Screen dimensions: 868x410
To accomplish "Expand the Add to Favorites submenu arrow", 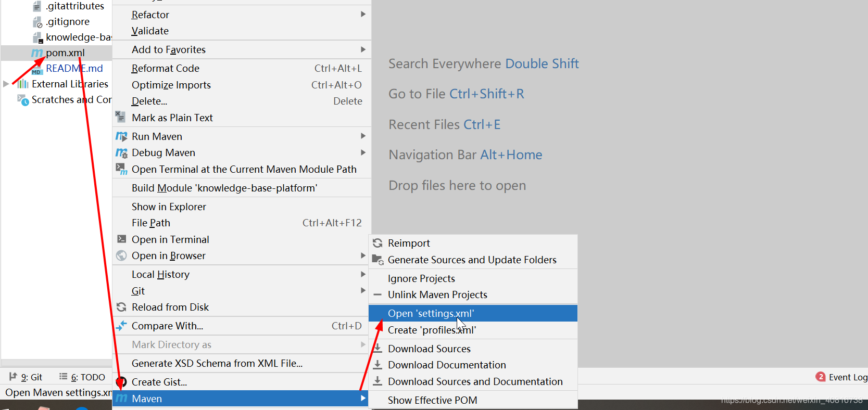I will click(x=363, y=49).
